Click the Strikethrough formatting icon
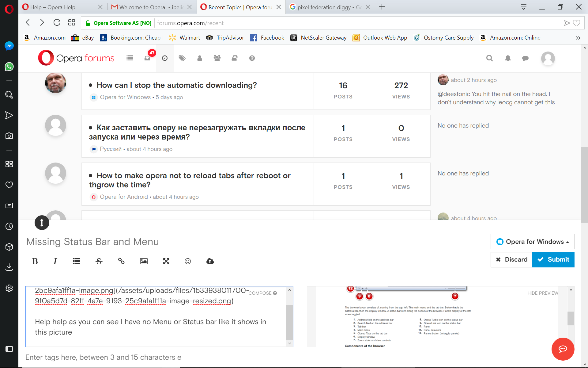The height and width of the screenshot is (368, 588). click(x=99, y=260)
